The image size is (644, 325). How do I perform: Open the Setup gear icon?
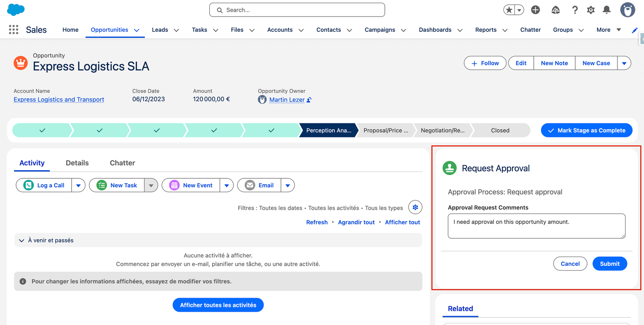590,10
